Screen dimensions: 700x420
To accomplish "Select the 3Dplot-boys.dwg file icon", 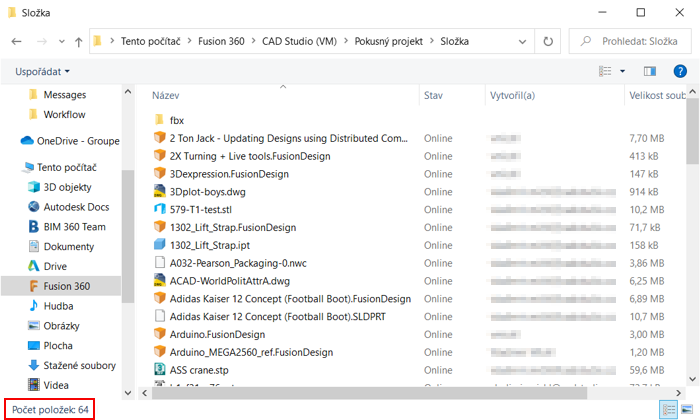I will pyautogui.click(x=159, y=191).
